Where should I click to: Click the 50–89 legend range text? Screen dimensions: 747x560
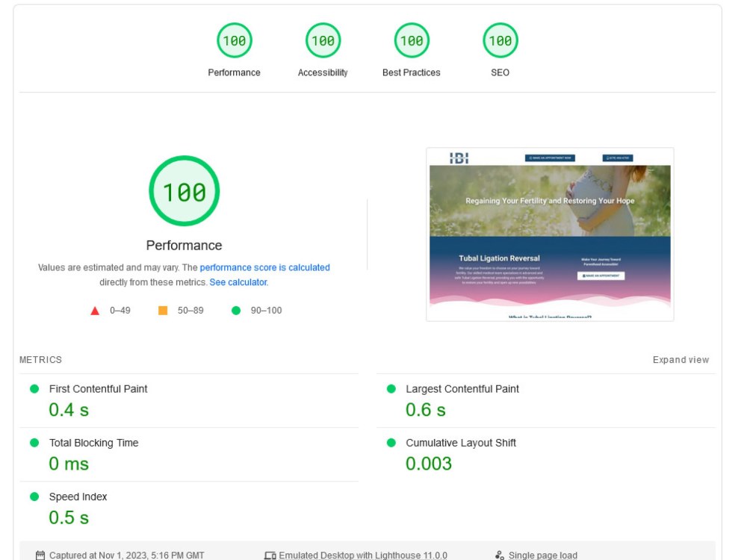point(190,311)
